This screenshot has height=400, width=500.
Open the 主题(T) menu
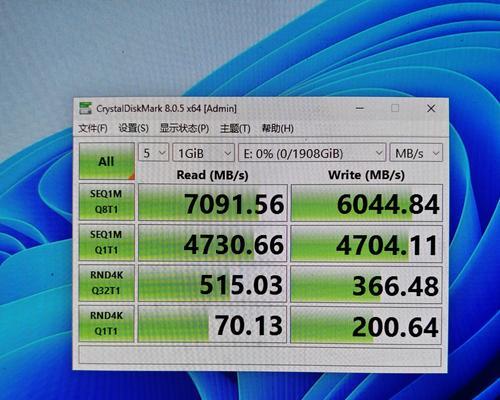235,128
